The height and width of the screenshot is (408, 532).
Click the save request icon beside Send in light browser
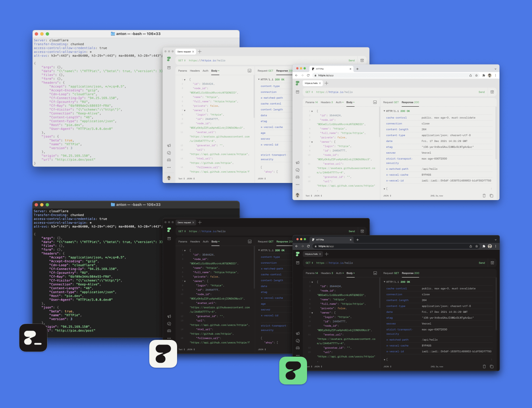click(x=492, y=92)
